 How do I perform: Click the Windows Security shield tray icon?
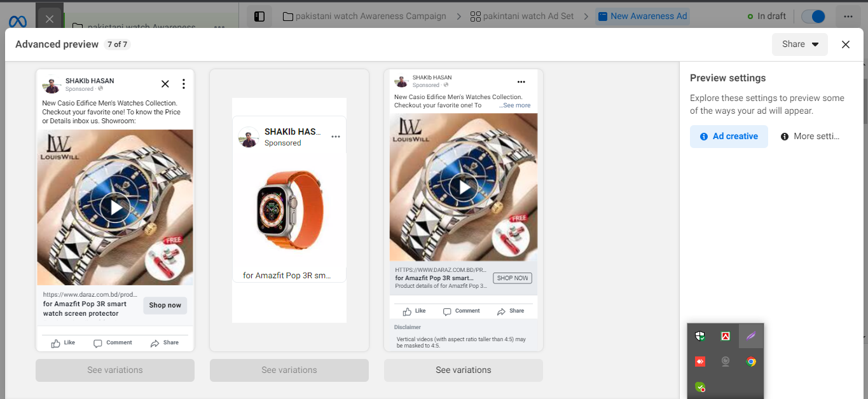(700, 337)
